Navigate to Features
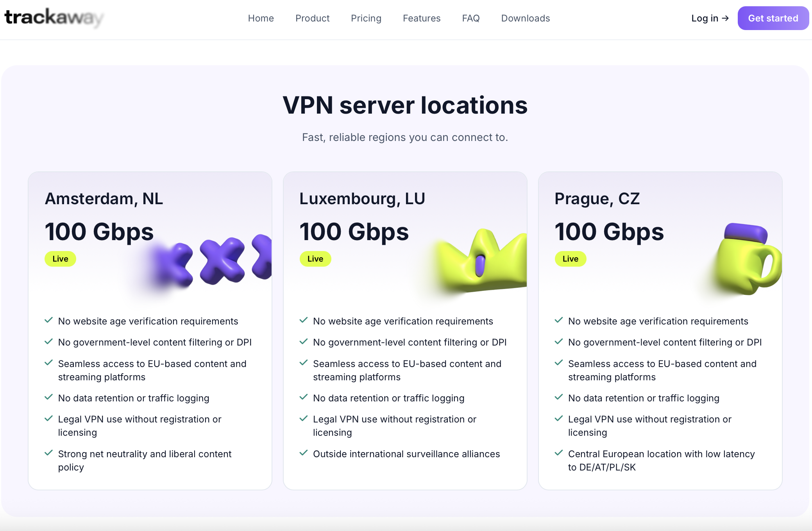 (x=421, y=18)
